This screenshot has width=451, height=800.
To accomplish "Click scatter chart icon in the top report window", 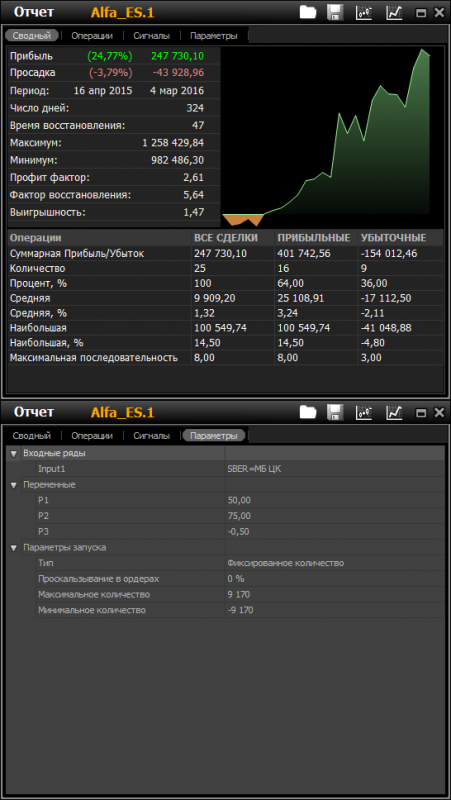I will click(x=364, y=12).
